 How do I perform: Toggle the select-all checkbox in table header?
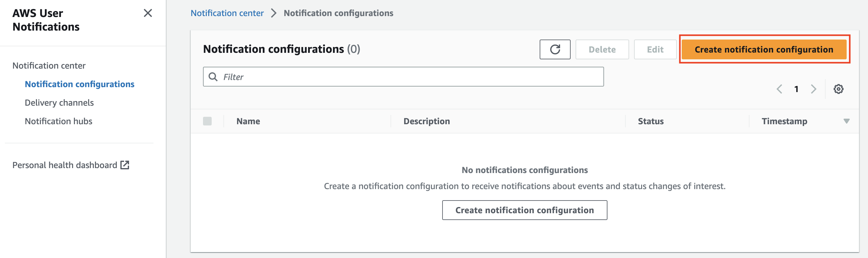point(207,121)
